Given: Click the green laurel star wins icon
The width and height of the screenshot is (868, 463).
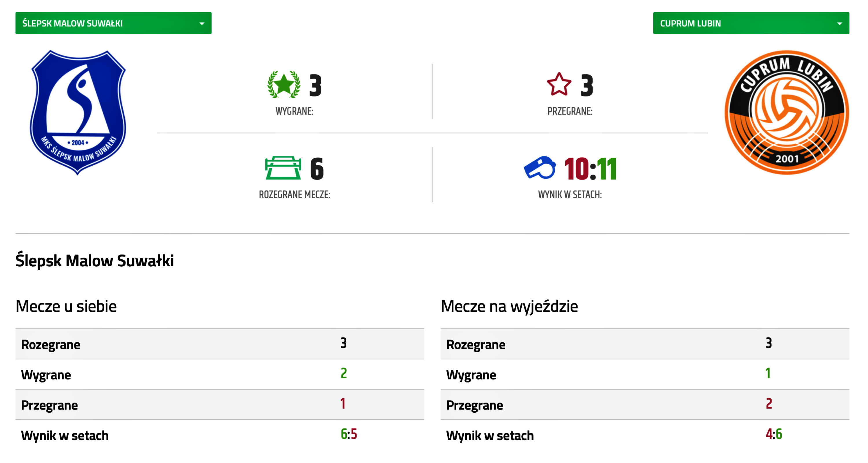Looking at the screenshot, I should point(283,84).
